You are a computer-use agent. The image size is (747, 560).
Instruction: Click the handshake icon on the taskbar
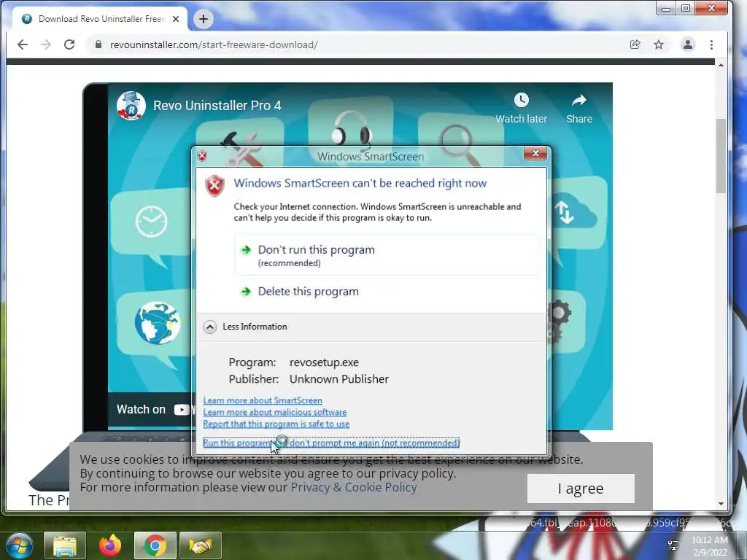point(200,545)
